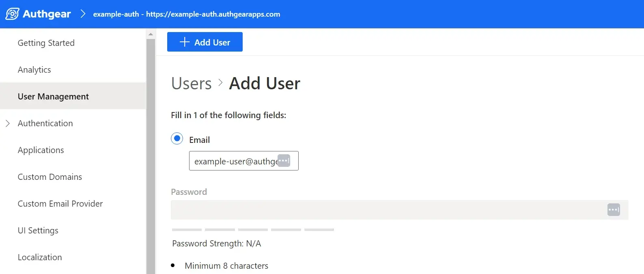This screenshot has width=644, height=274.
Task: Click the Password input field
Action: [399, 210]
